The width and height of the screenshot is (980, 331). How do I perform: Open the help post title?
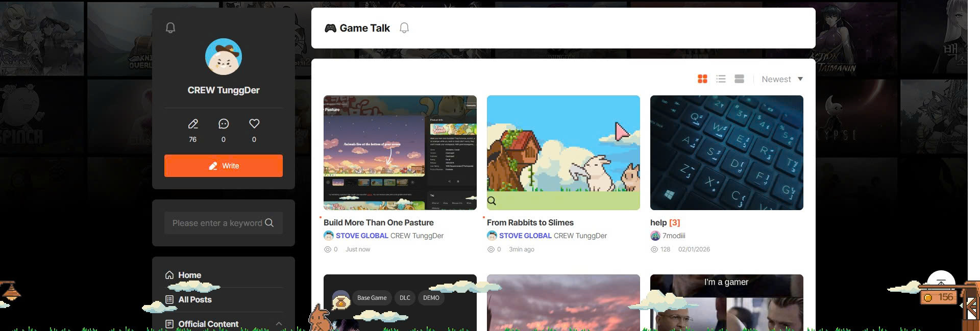(658, 222)
